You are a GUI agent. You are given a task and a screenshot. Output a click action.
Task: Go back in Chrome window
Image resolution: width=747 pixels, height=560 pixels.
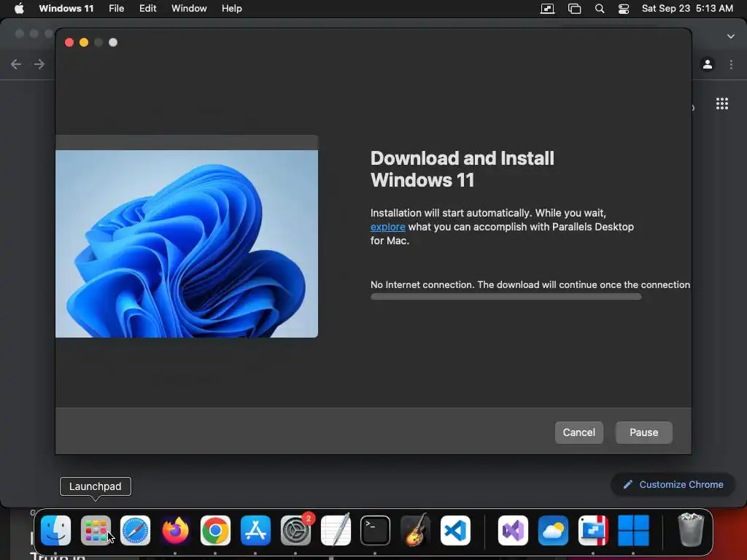[x=16, y=64]
